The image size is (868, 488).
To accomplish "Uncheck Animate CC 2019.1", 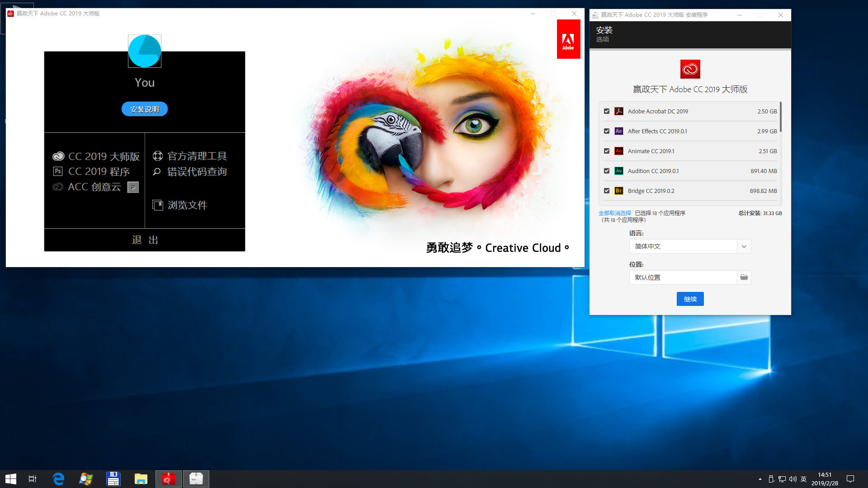I will (x=607, y=151).
